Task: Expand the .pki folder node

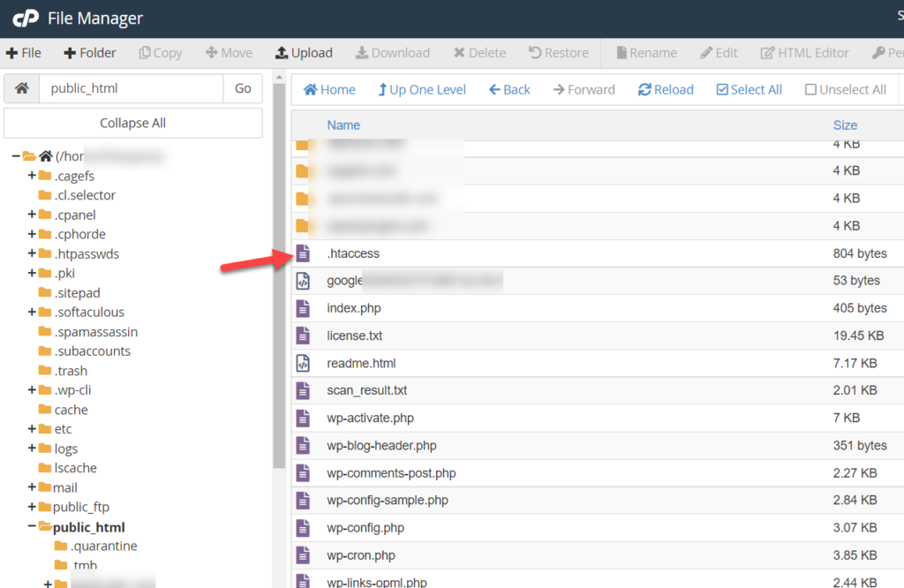Action: point(32,273)
